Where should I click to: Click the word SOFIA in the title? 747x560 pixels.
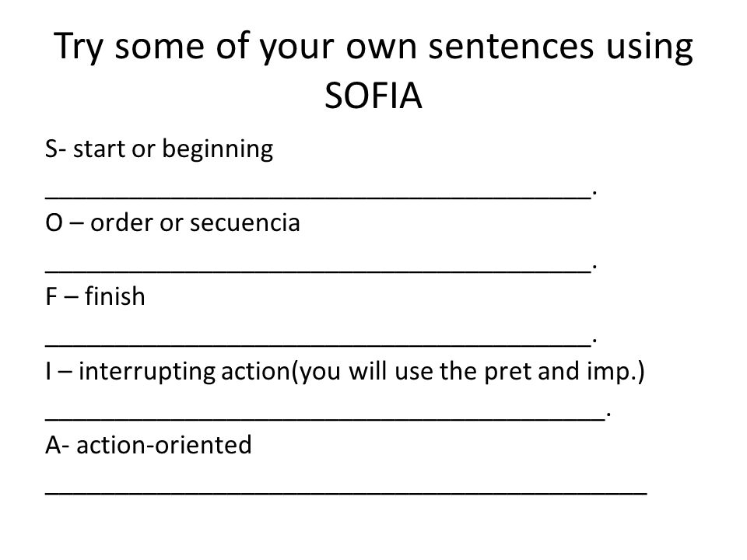point(373,96)
